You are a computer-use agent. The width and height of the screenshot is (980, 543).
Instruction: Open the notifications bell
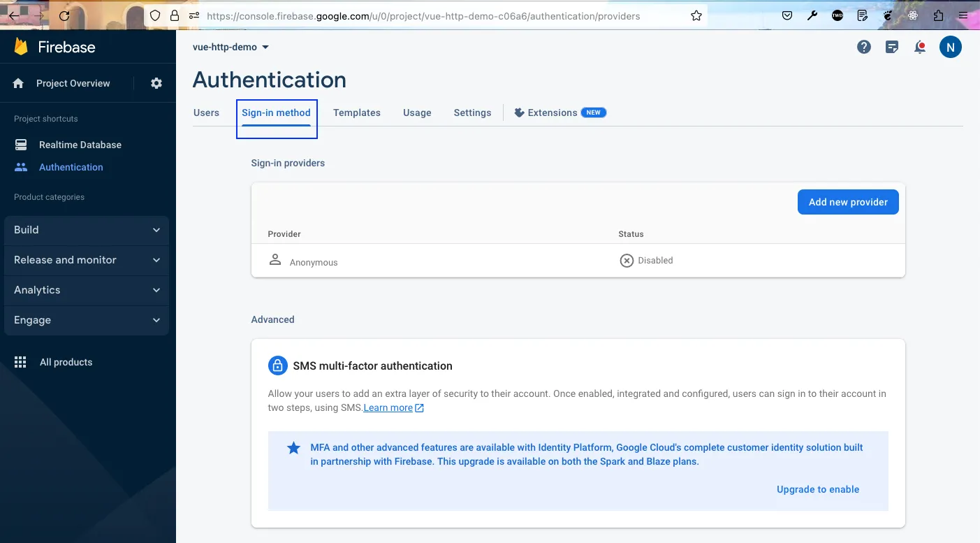pyautogui.click(x=920, y=48)
